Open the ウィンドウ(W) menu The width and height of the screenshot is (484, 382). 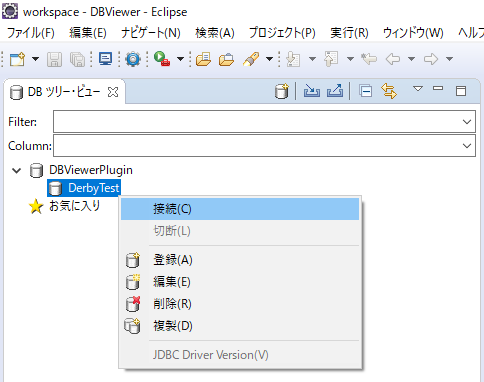coord(413,33)
